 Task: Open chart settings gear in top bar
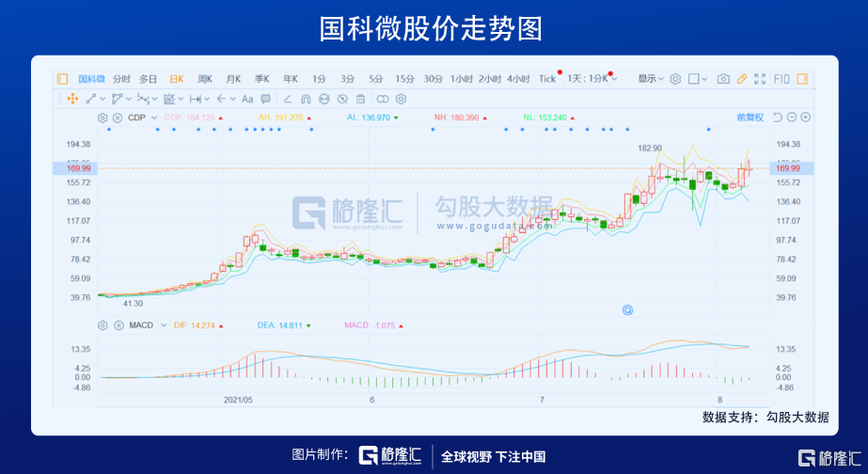(x=675, y=79)
